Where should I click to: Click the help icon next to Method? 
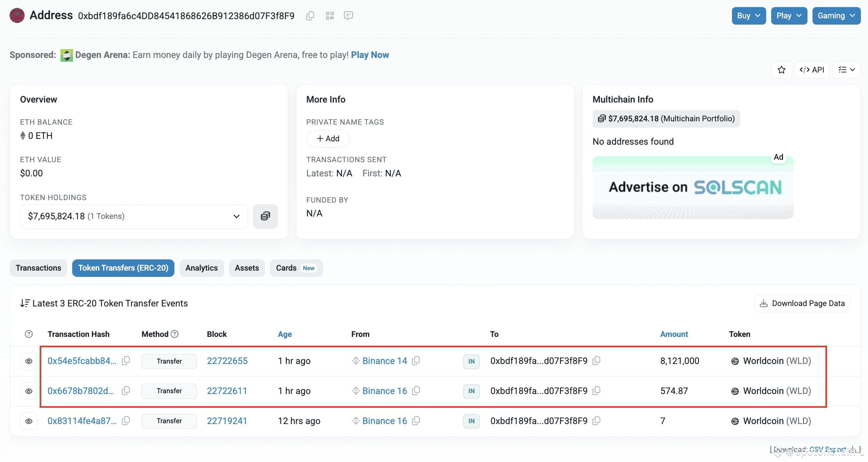click(x=175, y=334)
